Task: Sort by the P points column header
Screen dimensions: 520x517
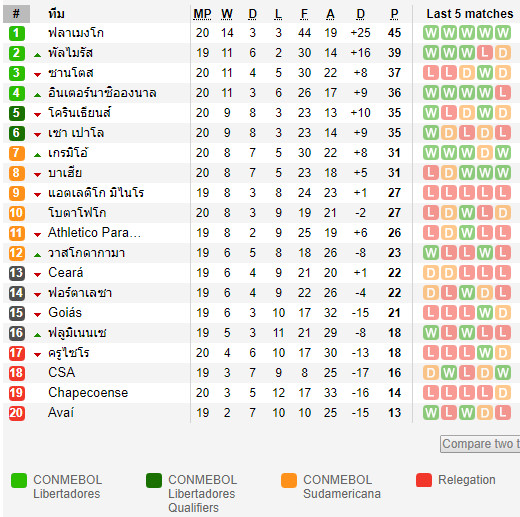Action: [x=394, y=14]
